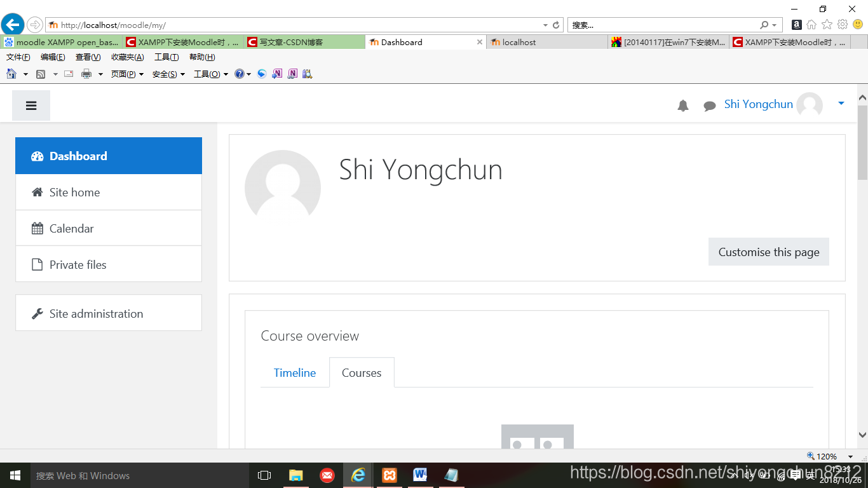This screenshot has width=868, height=488.
Task: Adjust the 120% zoom level control
Action: click(826, 456)
